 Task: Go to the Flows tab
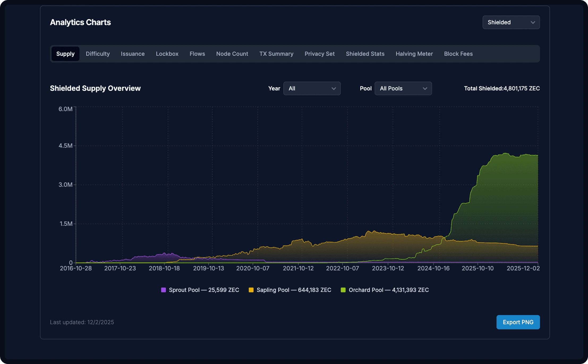tap(197, 54)
